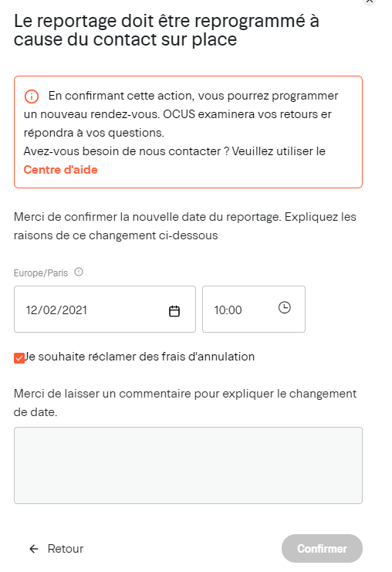
Task: Click the "Merci de confirmer la nouvelle date" paragraph
Action: tap(185, 226)
